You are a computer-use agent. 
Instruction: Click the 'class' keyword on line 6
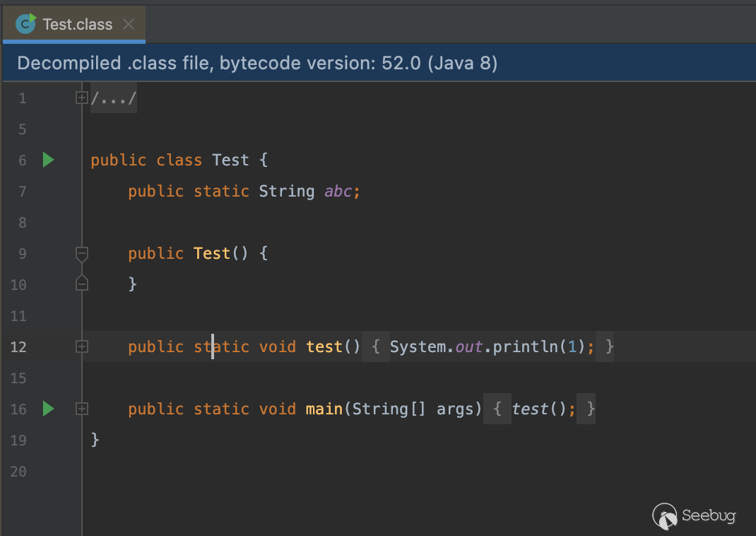click(179, 160)
